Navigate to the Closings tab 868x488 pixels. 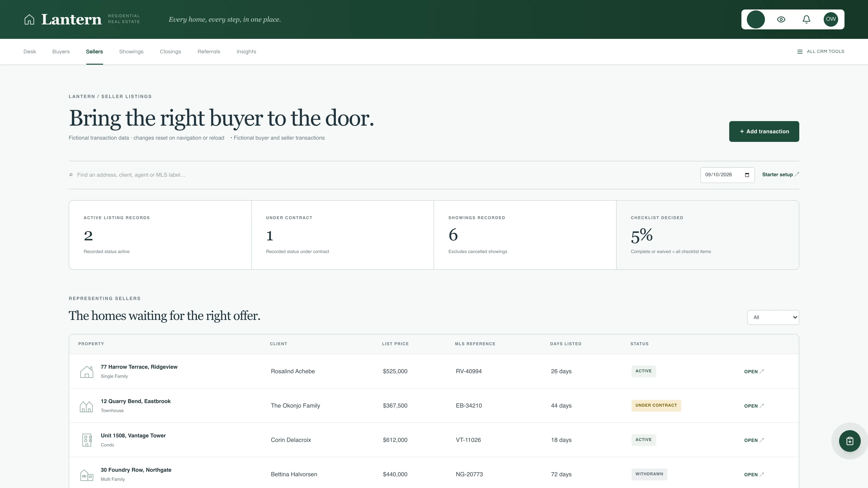click(x=170, y=52)
